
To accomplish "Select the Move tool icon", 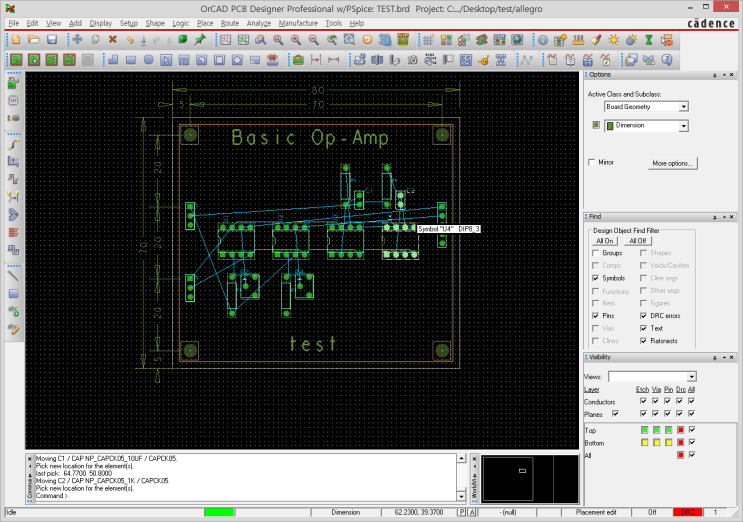I will pos(77,40).
